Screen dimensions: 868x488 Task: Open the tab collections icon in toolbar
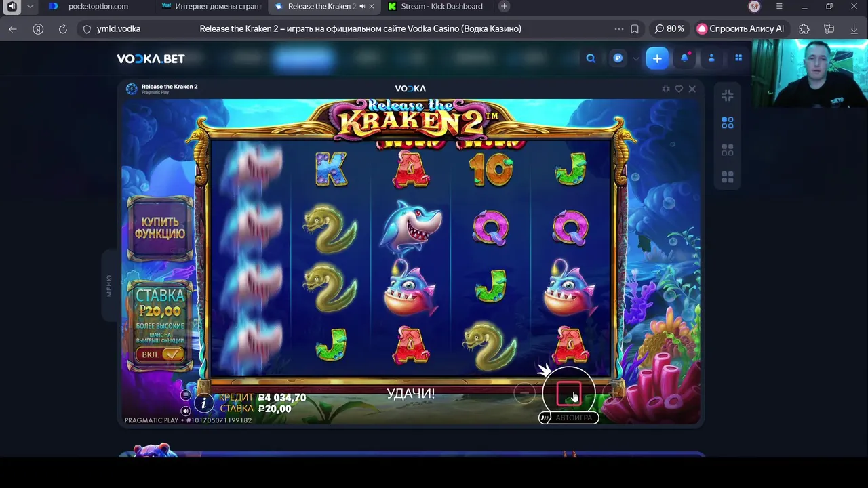coord(829,29)
